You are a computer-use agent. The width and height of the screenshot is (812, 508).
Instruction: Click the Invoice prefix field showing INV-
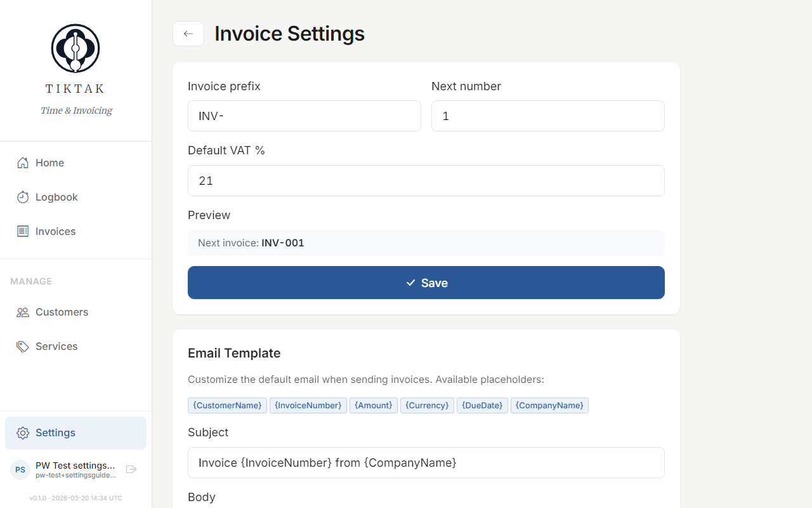coord(304,116)
